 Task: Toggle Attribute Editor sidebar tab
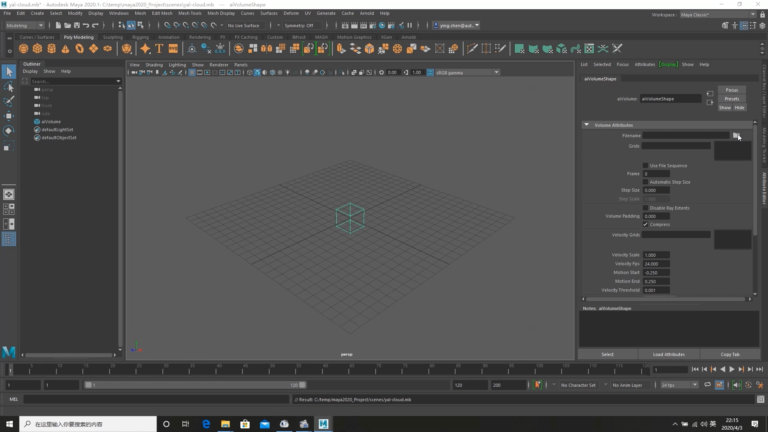point(764,188)
